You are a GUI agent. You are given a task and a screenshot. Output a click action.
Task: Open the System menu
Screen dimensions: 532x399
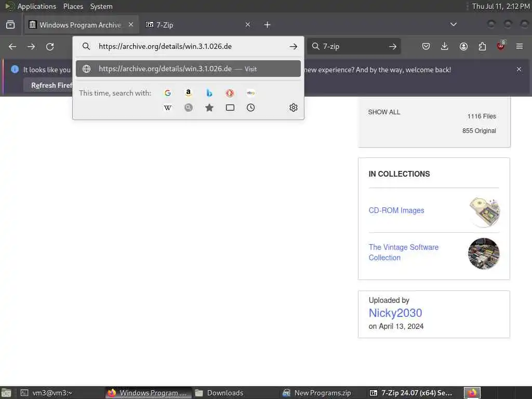pos(101,6)
